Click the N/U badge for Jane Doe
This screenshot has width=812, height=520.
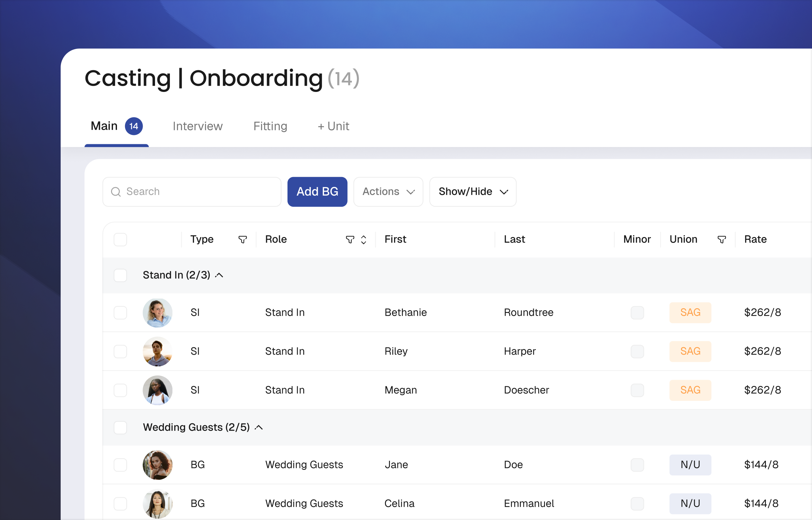pyautogui.click(x=690, y=465)
